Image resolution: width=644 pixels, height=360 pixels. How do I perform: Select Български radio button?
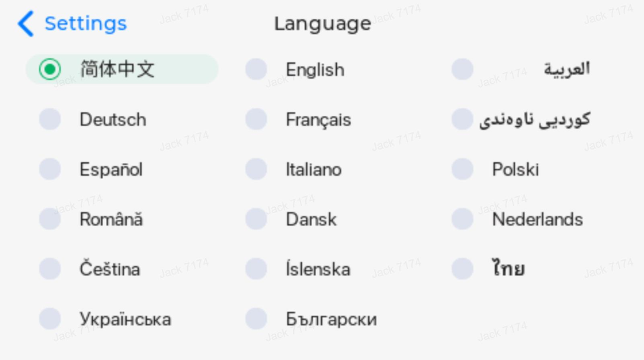(x=256, y=319)
